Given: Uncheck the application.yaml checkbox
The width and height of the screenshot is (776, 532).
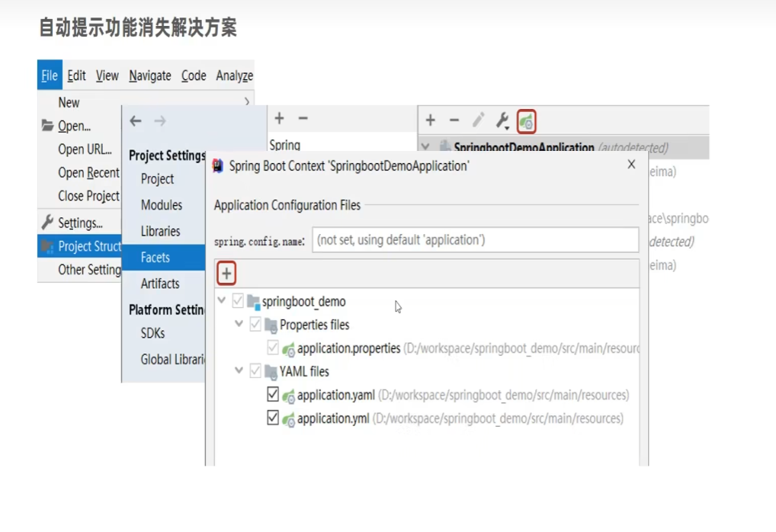Looking at the screenshot, I should pos(273,394).
